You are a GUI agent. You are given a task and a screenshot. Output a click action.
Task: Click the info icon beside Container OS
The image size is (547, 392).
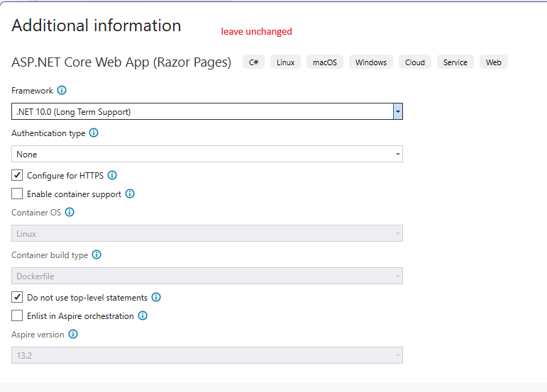70,212
